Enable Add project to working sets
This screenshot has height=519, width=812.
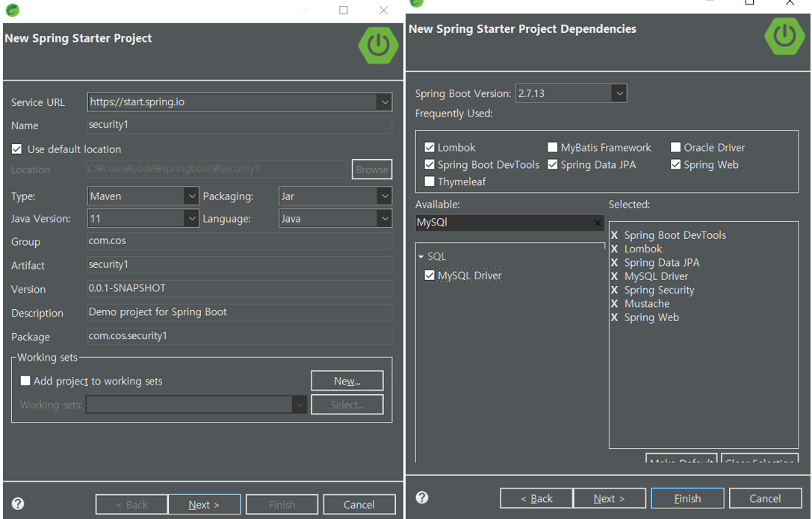[25, 381]
